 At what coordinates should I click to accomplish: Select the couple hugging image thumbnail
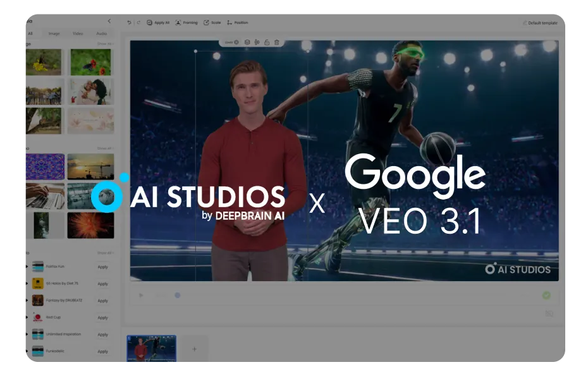click(90, 92)
